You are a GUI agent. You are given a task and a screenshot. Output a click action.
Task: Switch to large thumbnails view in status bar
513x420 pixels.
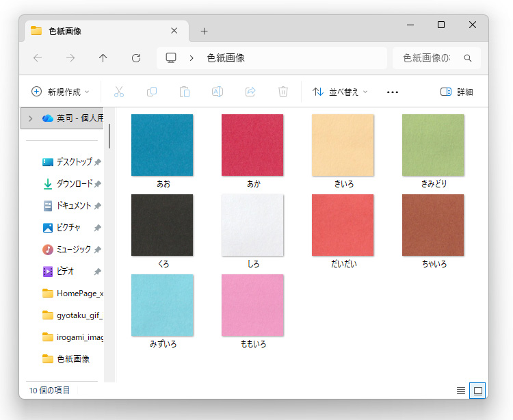[478, 391]
